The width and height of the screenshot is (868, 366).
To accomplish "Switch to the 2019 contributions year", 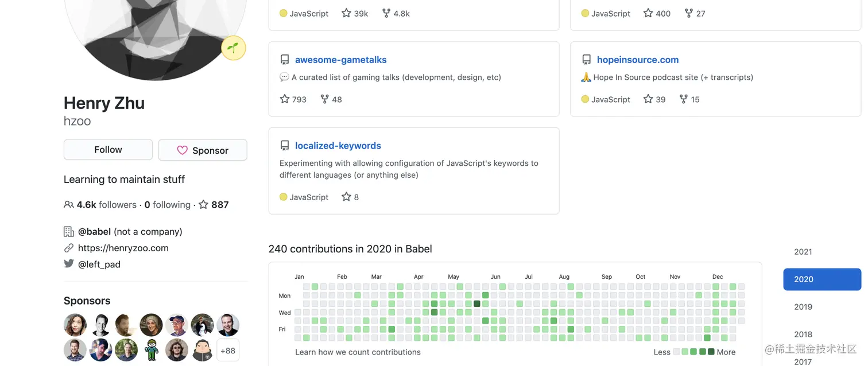I will [803, 307].
